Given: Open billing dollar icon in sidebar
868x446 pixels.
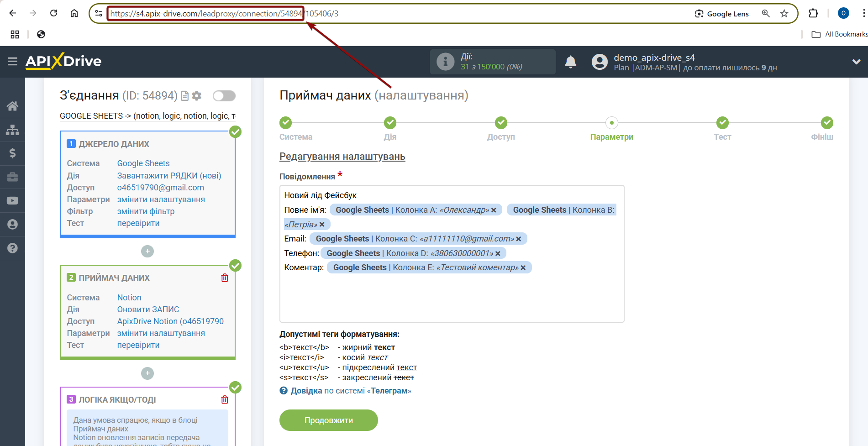Looking at the screenshot, I should pos(12,153).
